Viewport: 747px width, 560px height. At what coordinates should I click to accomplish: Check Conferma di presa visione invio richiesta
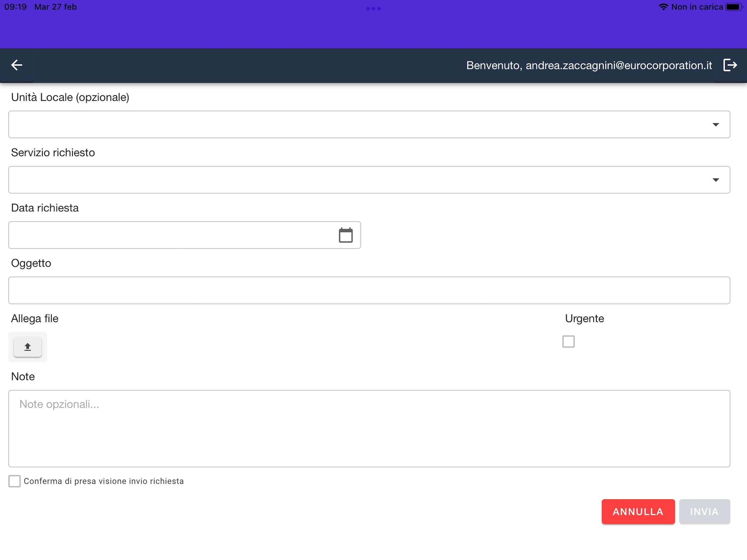pos(14,481)
